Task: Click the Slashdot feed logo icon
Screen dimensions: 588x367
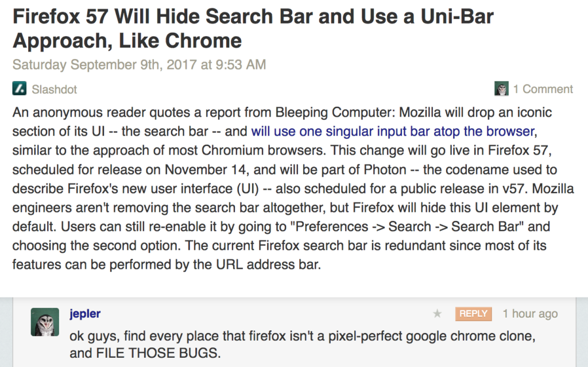Action: [20, 89]
